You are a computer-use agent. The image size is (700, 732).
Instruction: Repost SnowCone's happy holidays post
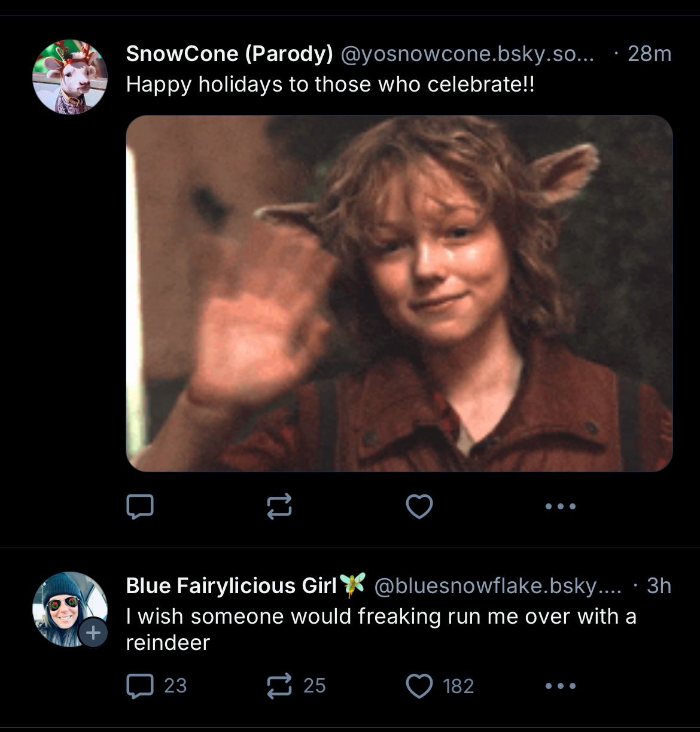click(279, 506)
